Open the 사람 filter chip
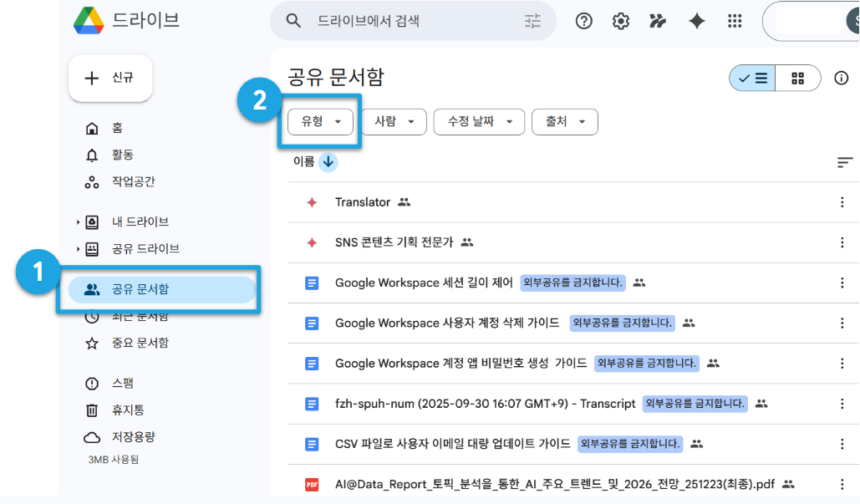The width and height of the screenshot is (860, 504). coord(394,122)
